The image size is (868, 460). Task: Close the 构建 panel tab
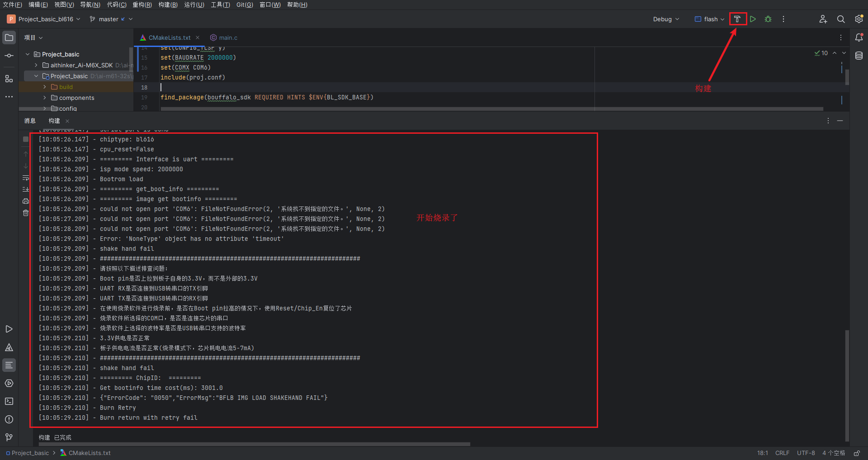(x=67, y=121)
